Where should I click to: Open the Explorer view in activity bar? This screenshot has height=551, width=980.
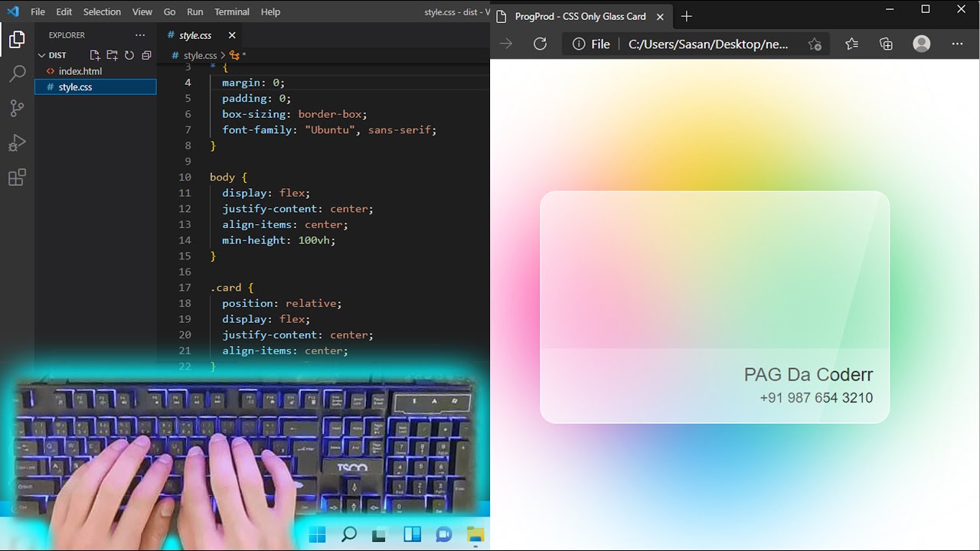tap(17, 40)
